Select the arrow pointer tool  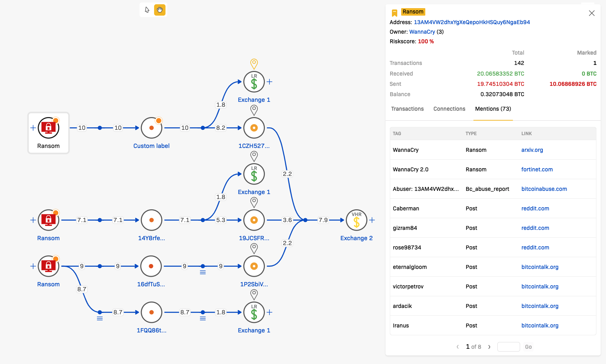click(147, 10)
